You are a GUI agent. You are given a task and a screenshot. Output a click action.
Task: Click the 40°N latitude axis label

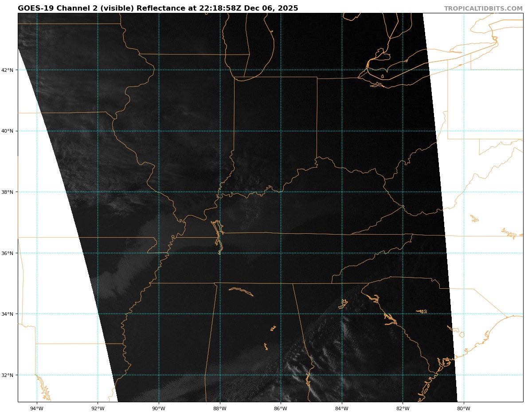coord(8,131)
